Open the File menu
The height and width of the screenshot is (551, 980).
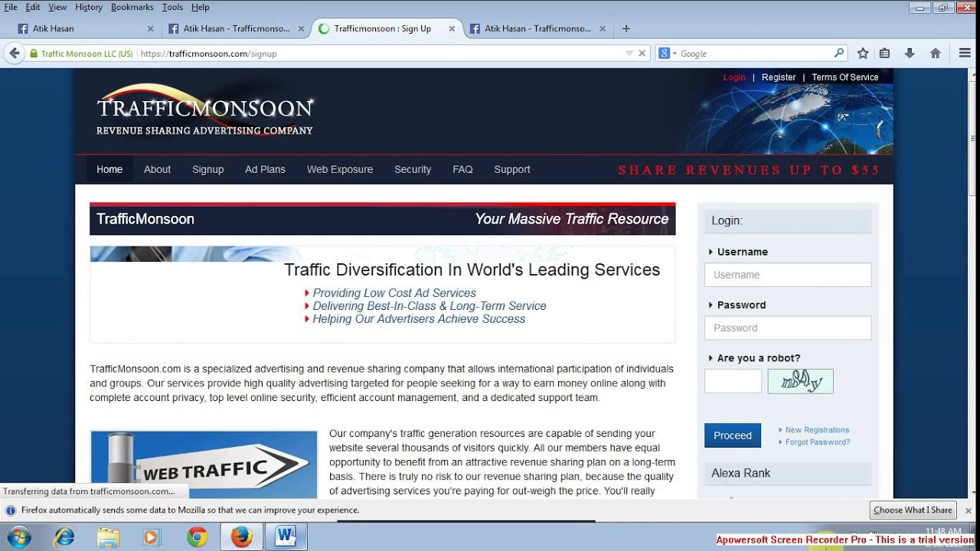pos(11,7)
